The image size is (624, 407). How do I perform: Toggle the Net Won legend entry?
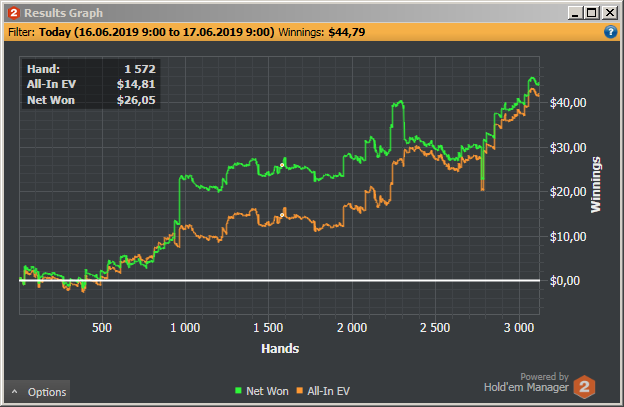click(x=262, y=391)
